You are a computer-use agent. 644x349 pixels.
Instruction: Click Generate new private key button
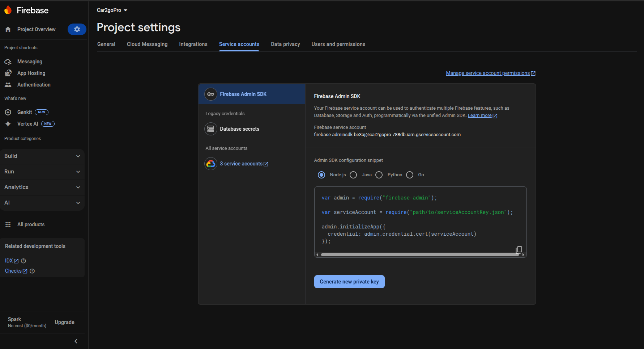click(349, 282)
